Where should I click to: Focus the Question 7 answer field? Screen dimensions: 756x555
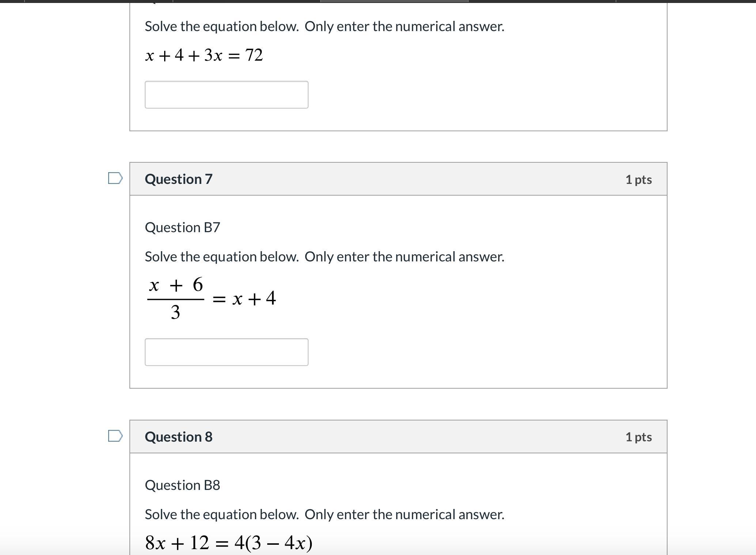[226, 352]
